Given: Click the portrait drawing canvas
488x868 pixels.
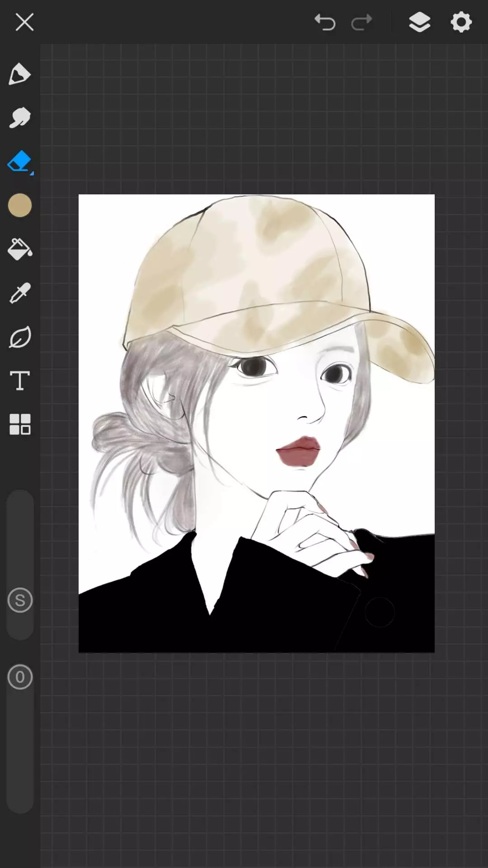Looking at the screenshot, I should 257,423.
